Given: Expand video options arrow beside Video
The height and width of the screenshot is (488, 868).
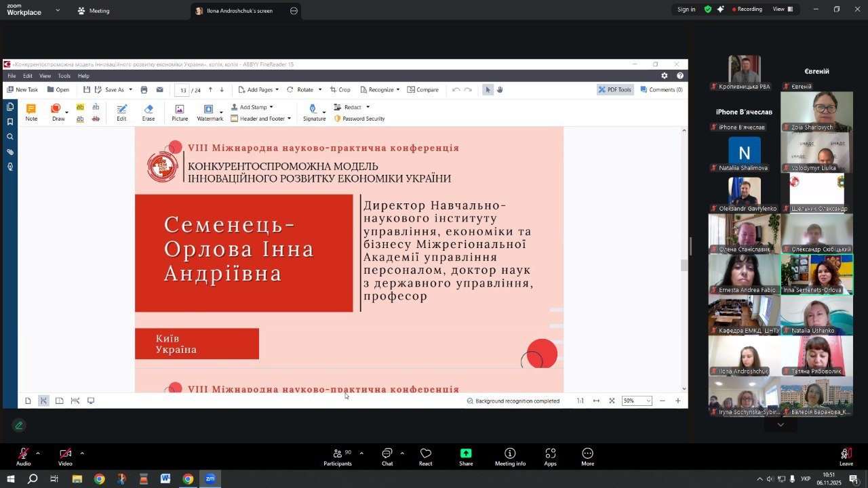Looking at the screenshot, I should [x=82, y=453].
